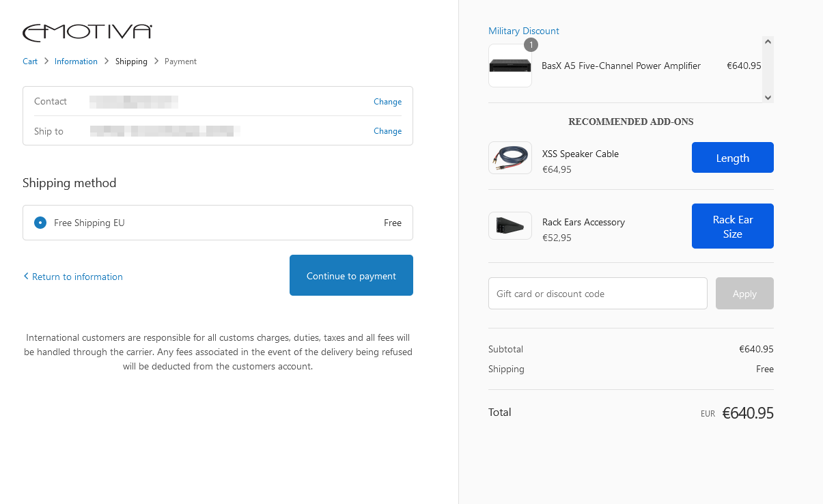Go to the Information breadcrumb step
The image size is (823, 504).
(76, 61)
